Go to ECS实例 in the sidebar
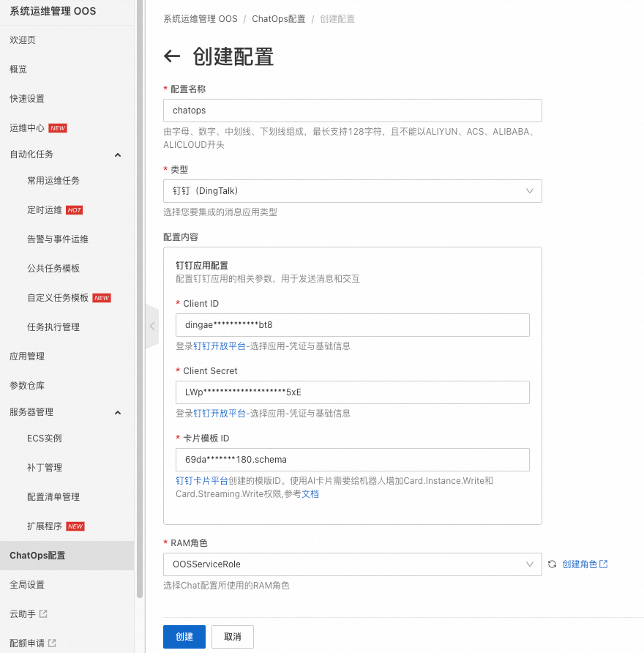Image resolution: width=644 pixels, height=653 pixels. click(45, 438)
